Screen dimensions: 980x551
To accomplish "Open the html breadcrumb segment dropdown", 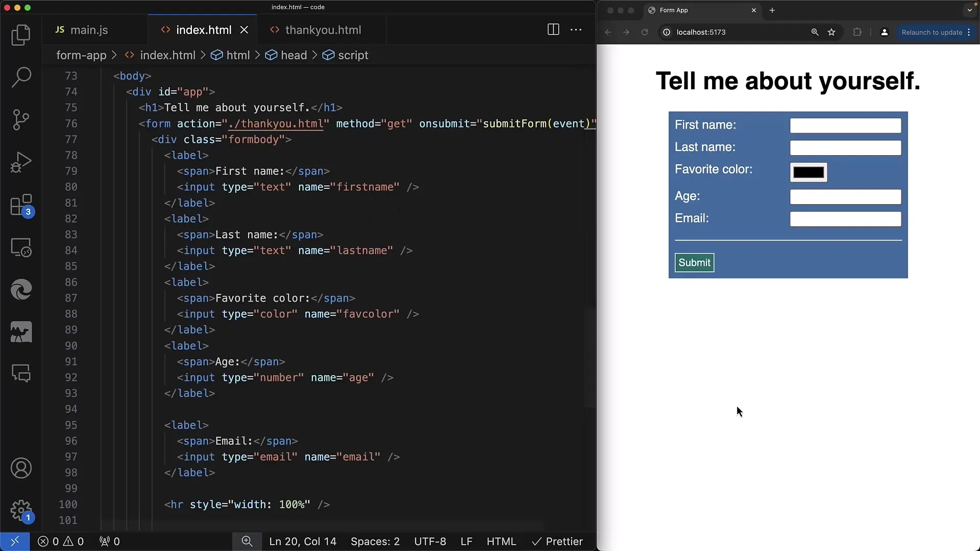I will (x=238, y=55).
